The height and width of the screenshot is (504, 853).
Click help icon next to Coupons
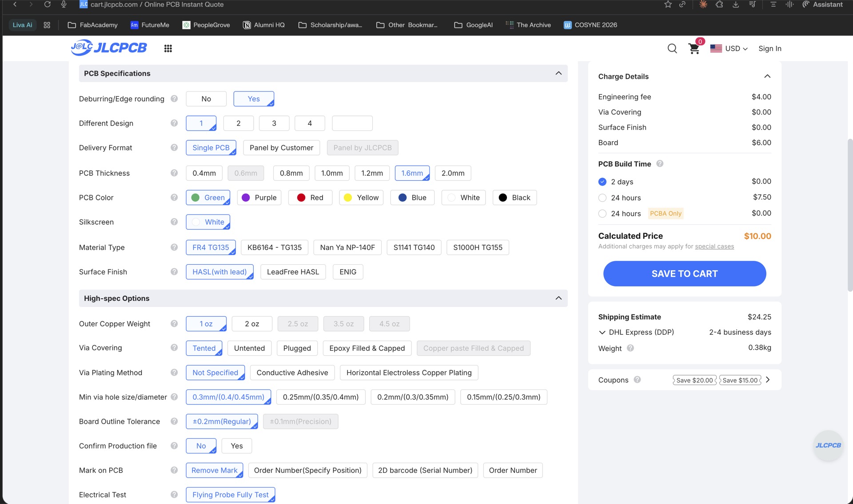(x=637, y=380)
